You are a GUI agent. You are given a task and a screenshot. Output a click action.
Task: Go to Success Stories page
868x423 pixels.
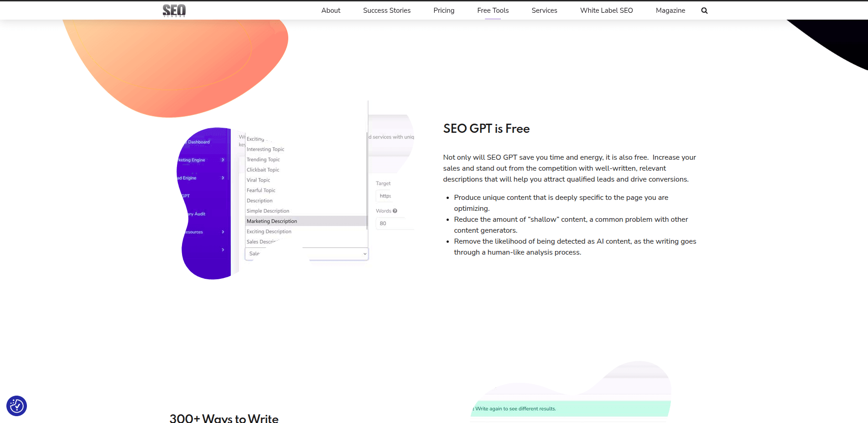click(387, 10)
